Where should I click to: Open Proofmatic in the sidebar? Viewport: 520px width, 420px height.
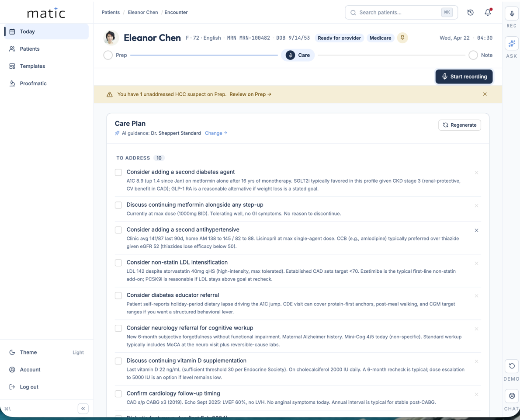[x=46, y=83]
